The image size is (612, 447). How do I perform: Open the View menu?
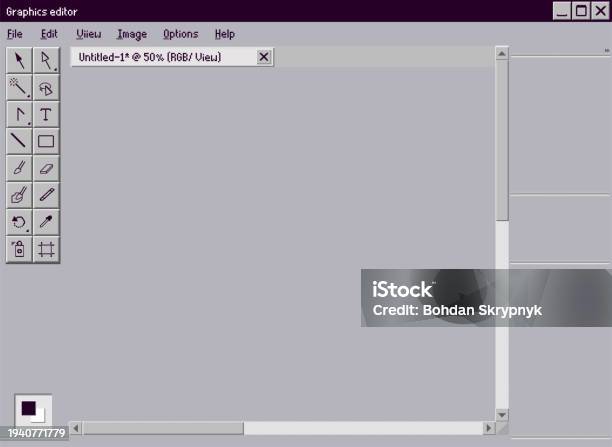click(x=89, y=34)
